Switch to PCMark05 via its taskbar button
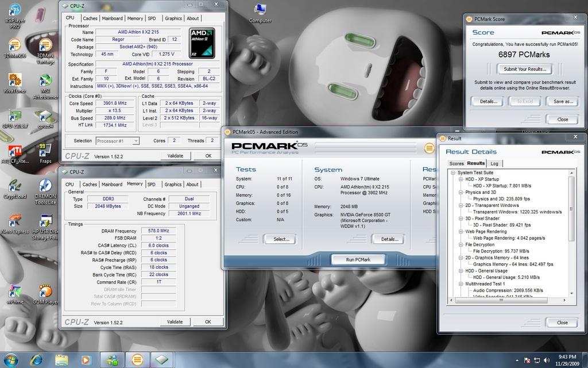588x368 pixels. tap(137, 360)
